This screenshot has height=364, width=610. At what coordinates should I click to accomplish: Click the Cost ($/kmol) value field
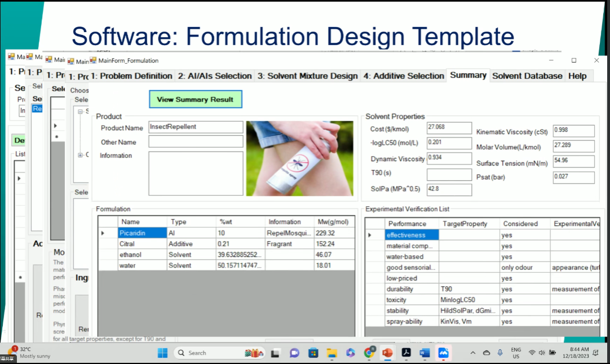(449, 128)
